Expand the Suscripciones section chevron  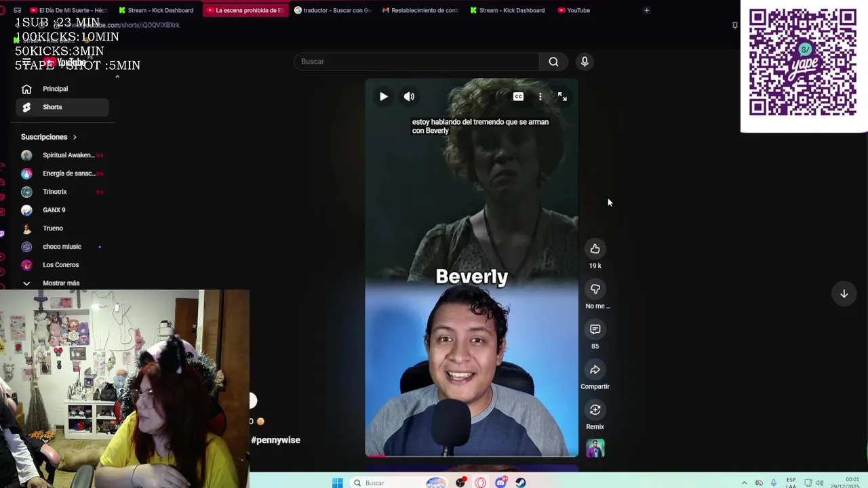(x=75, y=137)
